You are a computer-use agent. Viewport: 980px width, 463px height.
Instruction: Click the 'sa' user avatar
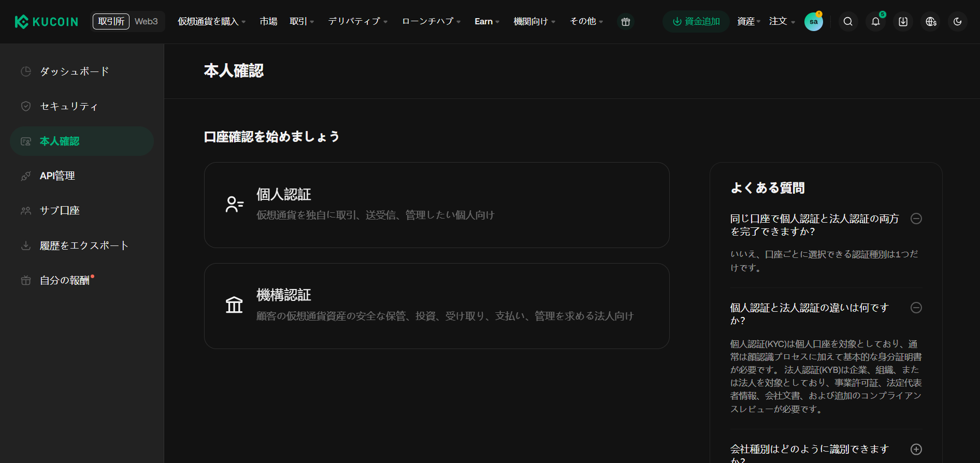[813, 22]
